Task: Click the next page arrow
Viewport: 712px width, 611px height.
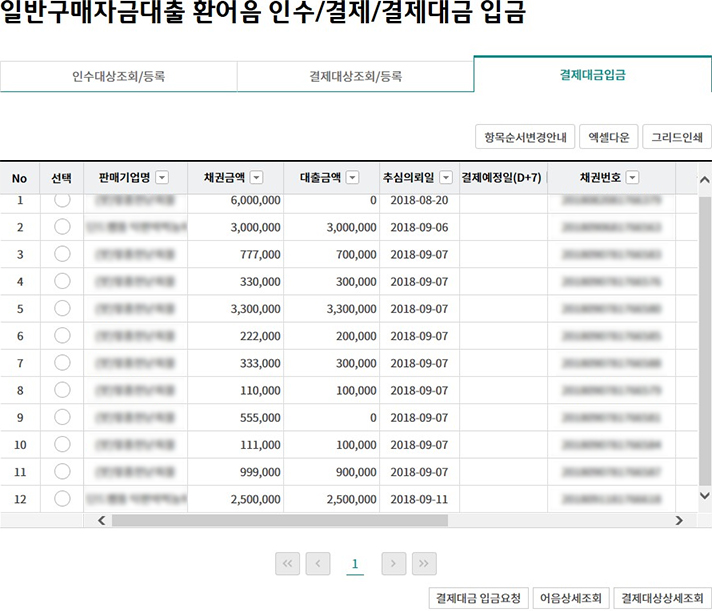Action: coord(394,564)
